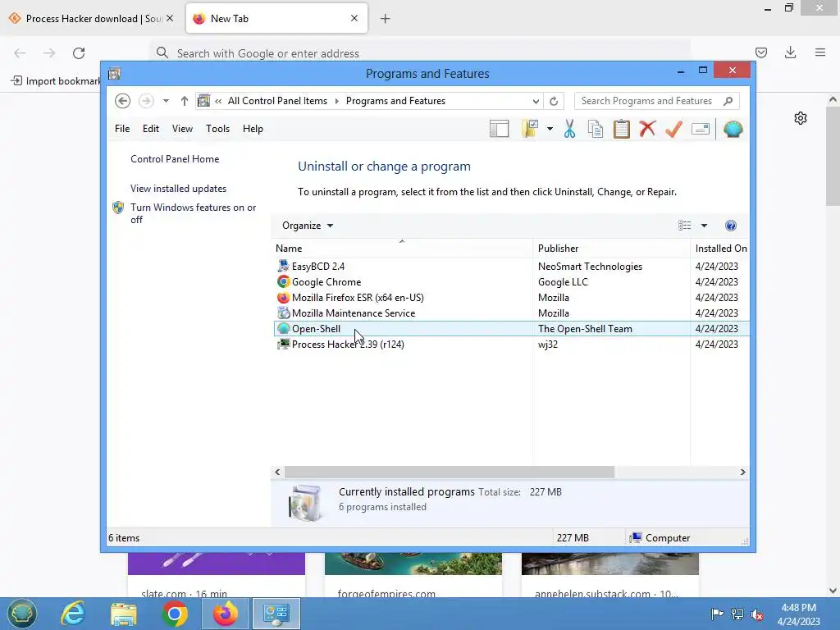
Task: Click the Back arrow in Programs and Features
Action: click(123, 101)
